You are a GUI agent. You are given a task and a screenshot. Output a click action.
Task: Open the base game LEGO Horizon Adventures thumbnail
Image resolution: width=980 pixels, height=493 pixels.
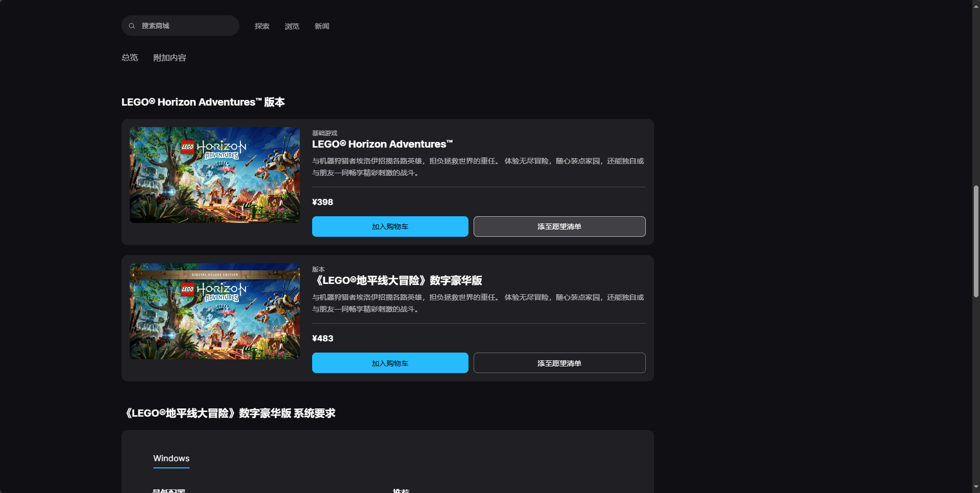pos(215,175)
